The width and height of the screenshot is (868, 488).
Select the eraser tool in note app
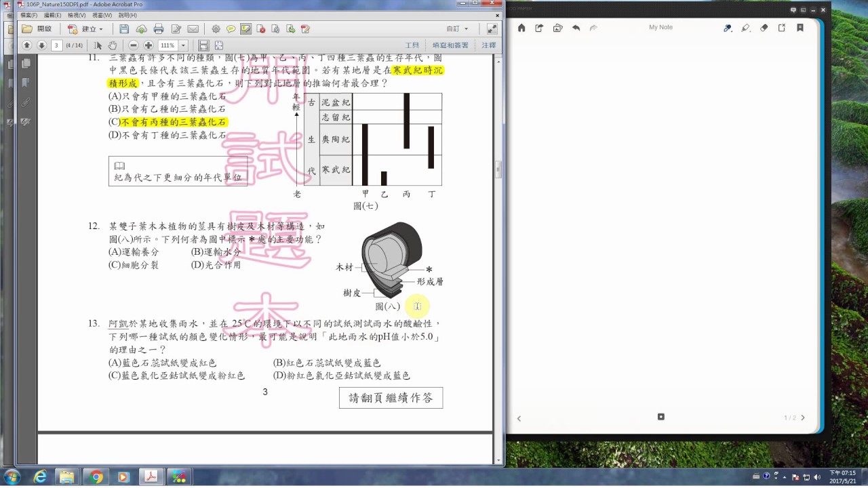click(764, 28)
